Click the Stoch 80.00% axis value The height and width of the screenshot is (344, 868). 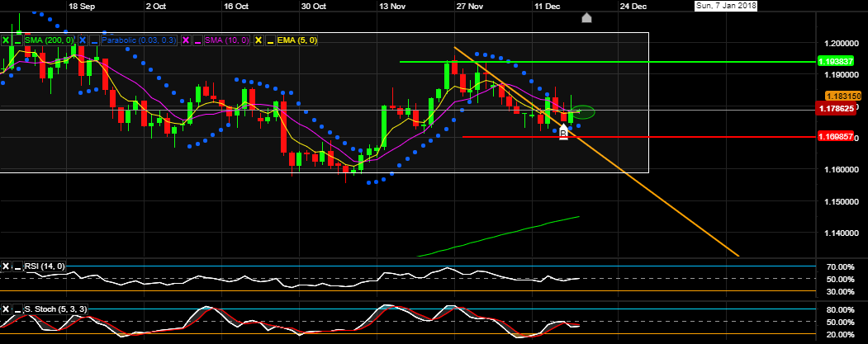[838, 309]
